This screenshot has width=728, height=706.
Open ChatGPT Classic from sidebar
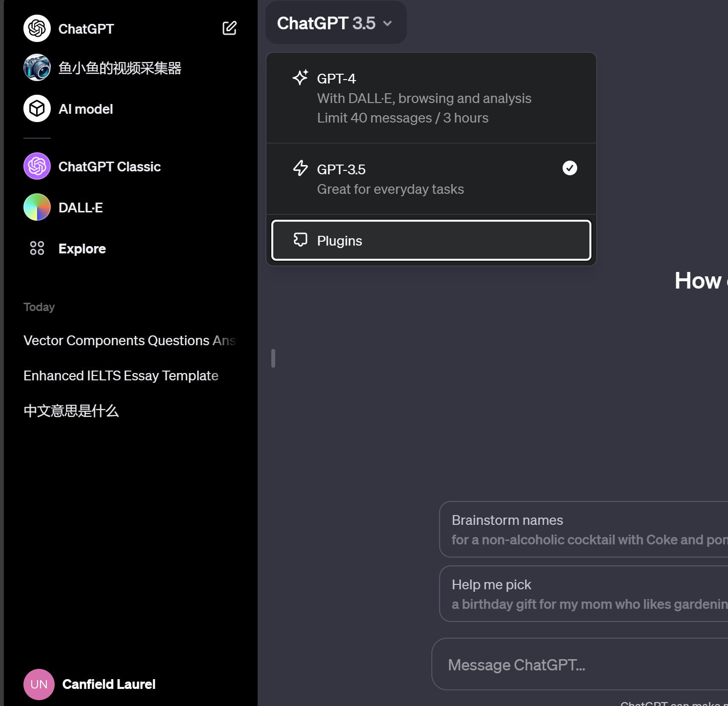tap(130, 166)
